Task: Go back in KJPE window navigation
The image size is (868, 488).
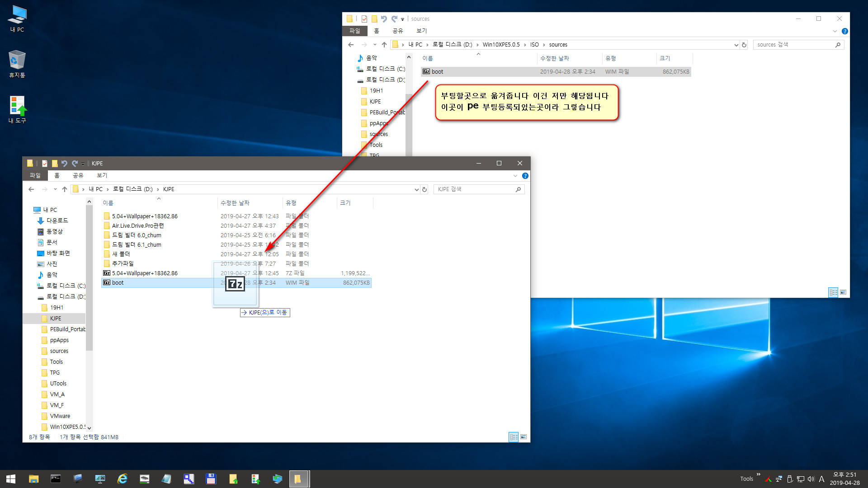Action: [31, 189]
